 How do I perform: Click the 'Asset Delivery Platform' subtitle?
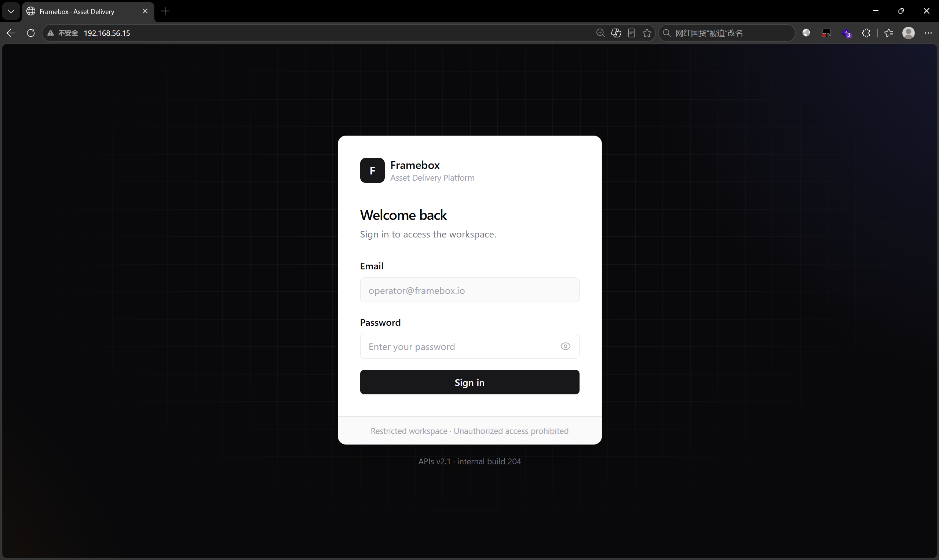432,178
